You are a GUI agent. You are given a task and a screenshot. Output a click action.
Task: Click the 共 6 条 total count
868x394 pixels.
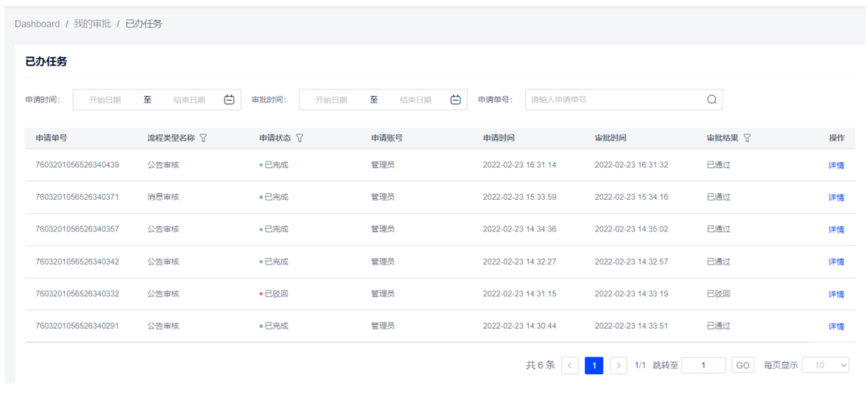pyautogui.click(x=540, y=365)
